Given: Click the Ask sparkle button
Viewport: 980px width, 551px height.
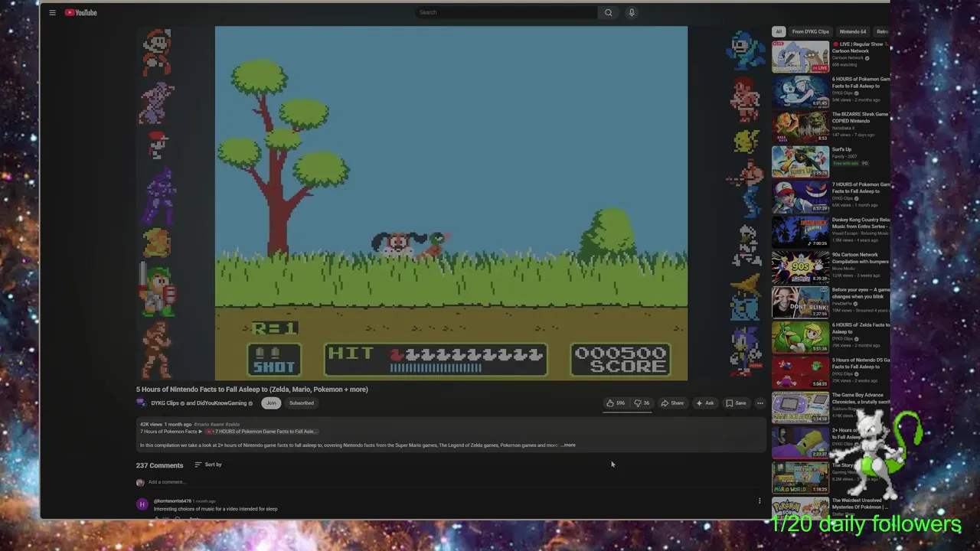Looking at the screenshot, I should (705, 403).
